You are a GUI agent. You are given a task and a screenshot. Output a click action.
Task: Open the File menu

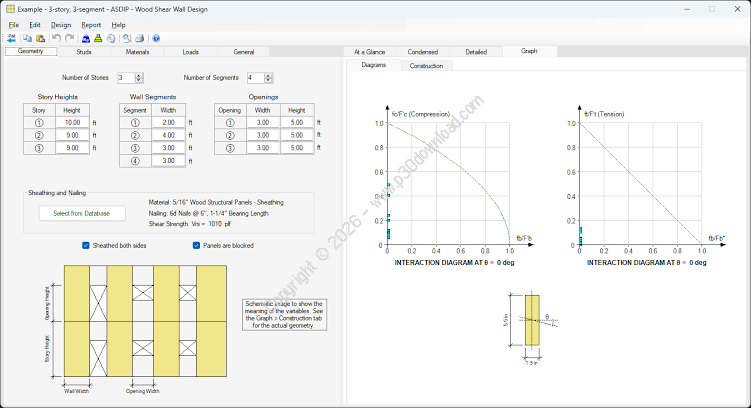coord(14,25)
